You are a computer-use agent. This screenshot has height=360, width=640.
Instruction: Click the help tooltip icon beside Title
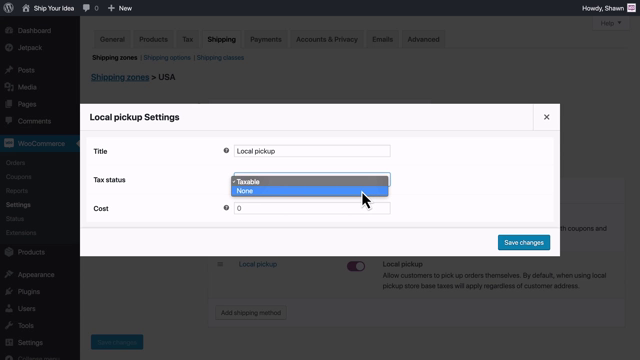pos(226,151)
